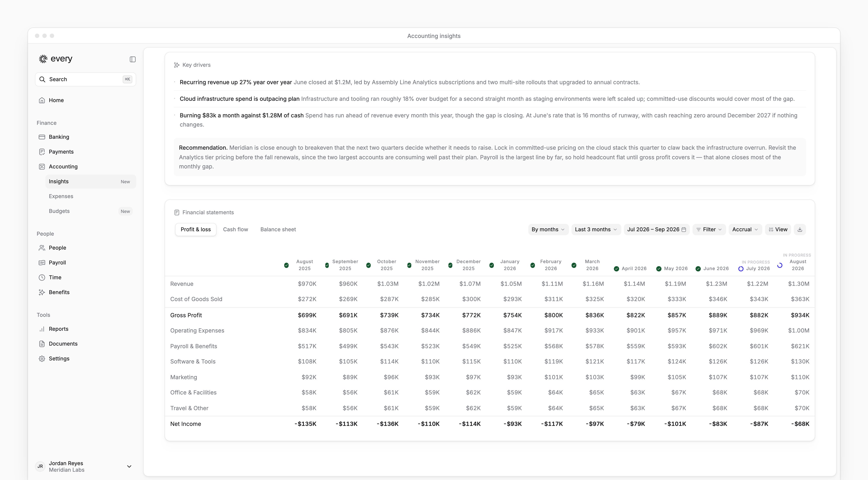Image resolution: width=868 pixels, height=480 pixels.
Task: Click August 2026 revenue value $1.30M
Action: click(798, 284)
